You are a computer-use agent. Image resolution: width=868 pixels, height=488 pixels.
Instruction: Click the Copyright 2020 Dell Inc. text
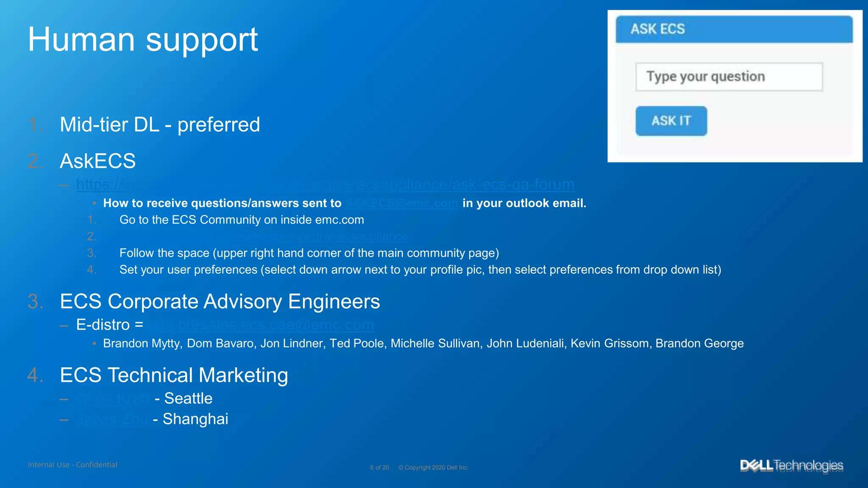click(x=433, y=468)
